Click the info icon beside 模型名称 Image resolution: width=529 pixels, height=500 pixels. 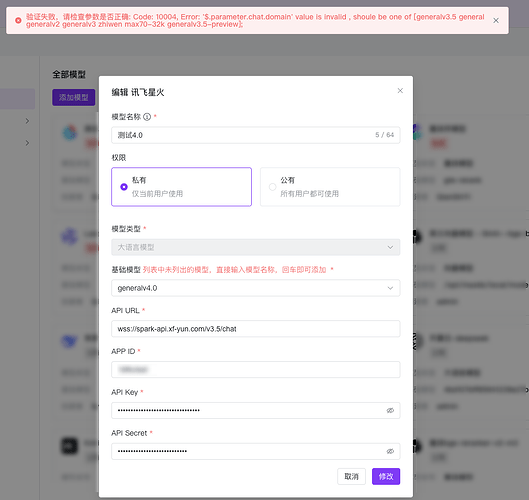tap(147, 117)
